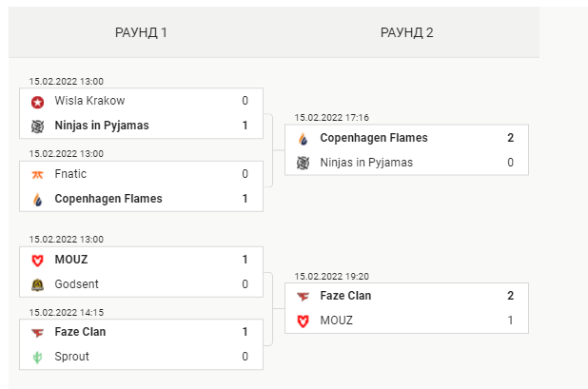
Task: Open Fnatic team name in Round 1
Action: coord(70,174)
